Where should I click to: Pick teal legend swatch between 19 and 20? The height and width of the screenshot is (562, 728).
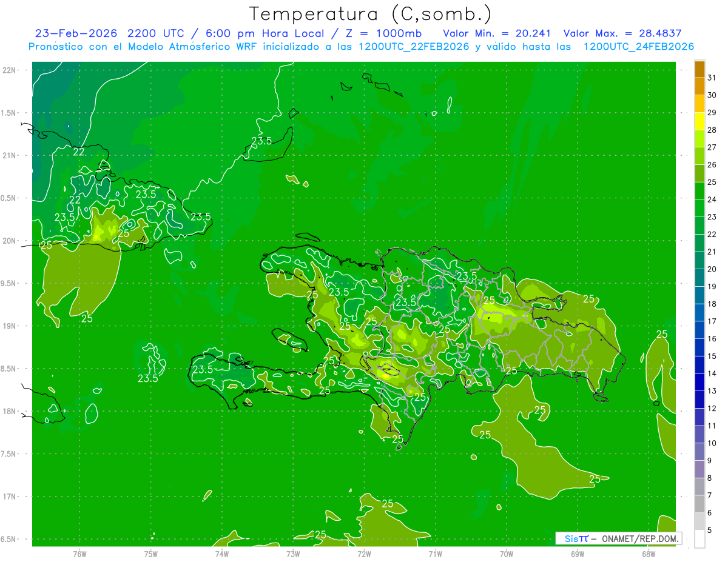(x=699, y=278)
